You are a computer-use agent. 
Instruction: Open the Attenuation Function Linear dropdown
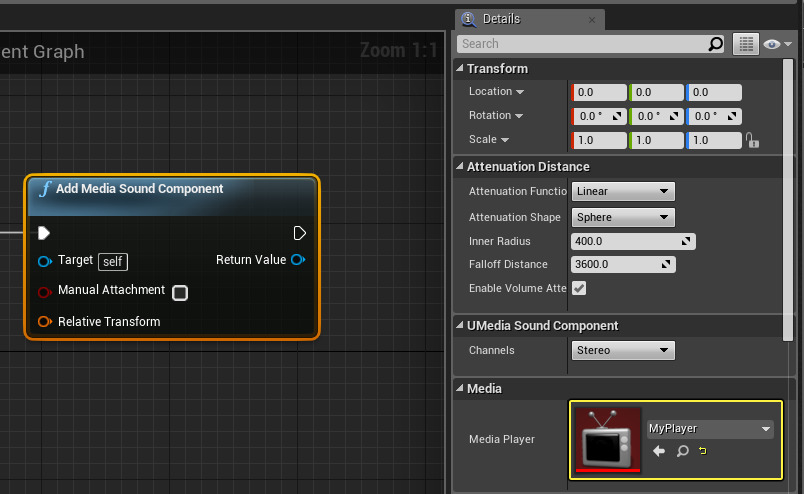[623, 191]
